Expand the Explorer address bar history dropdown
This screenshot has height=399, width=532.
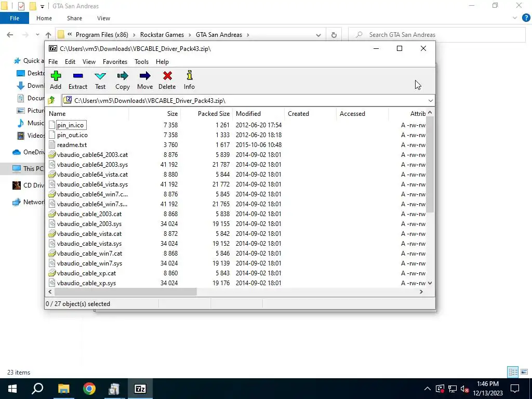318,35
